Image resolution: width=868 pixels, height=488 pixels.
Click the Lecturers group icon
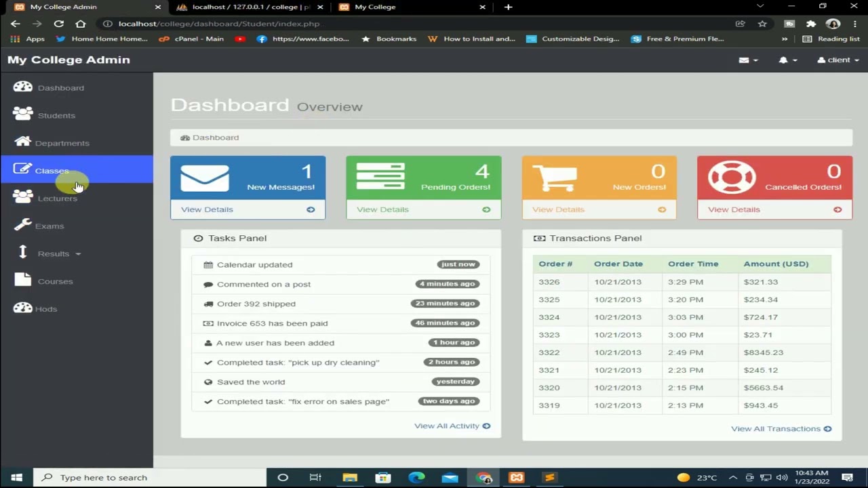(x=23, y=197)
